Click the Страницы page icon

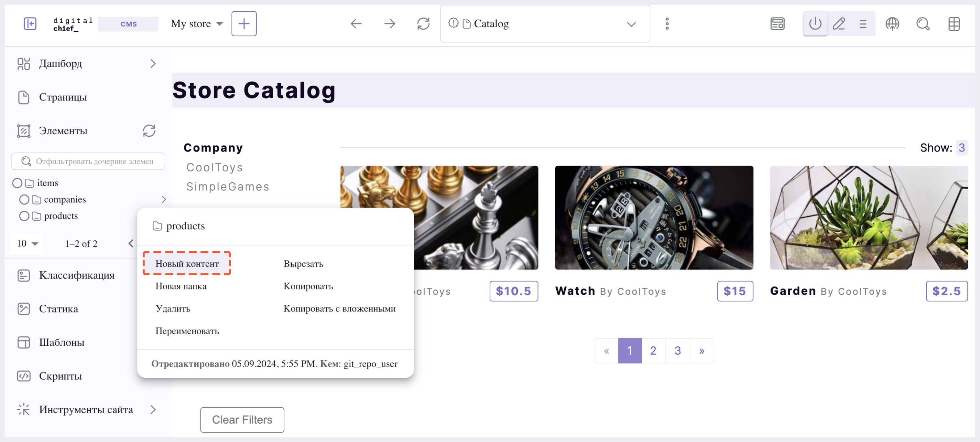[x=24, y=97]
